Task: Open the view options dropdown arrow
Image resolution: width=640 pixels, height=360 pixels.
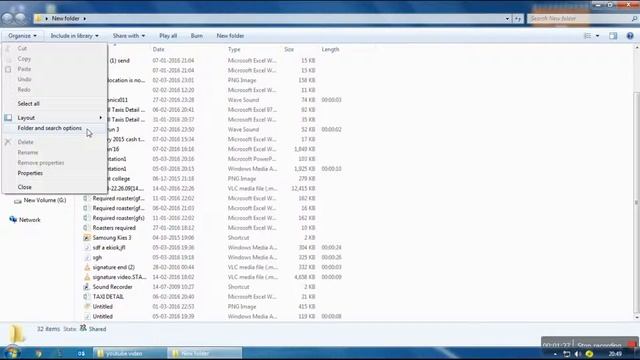Action: pos(598,36)
